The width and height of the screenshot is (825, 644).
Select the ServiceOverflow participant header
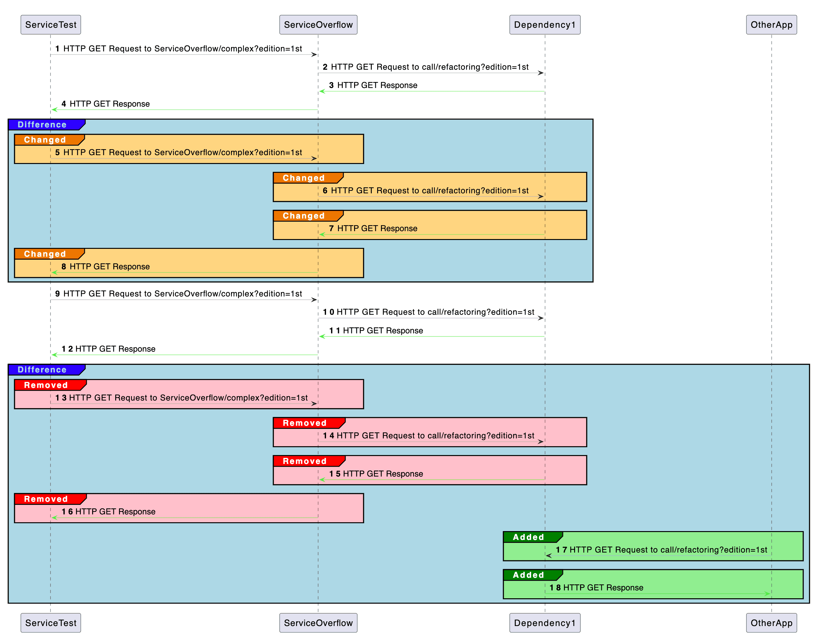pos(318,25)
